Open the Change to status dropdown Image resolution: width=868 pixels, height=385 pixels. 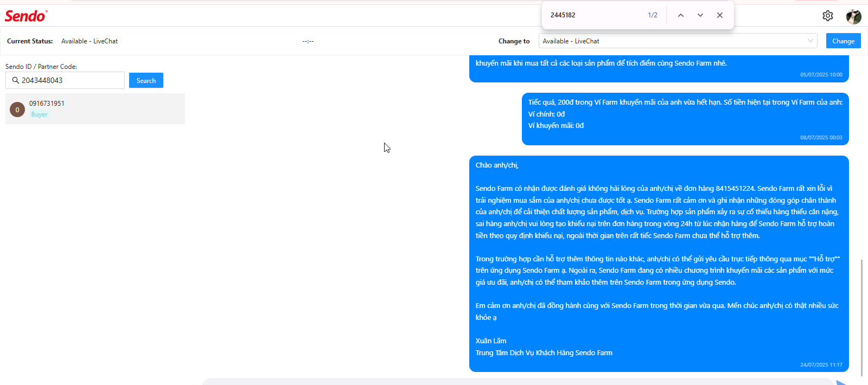pyautogui.click(x=678, y=41)
